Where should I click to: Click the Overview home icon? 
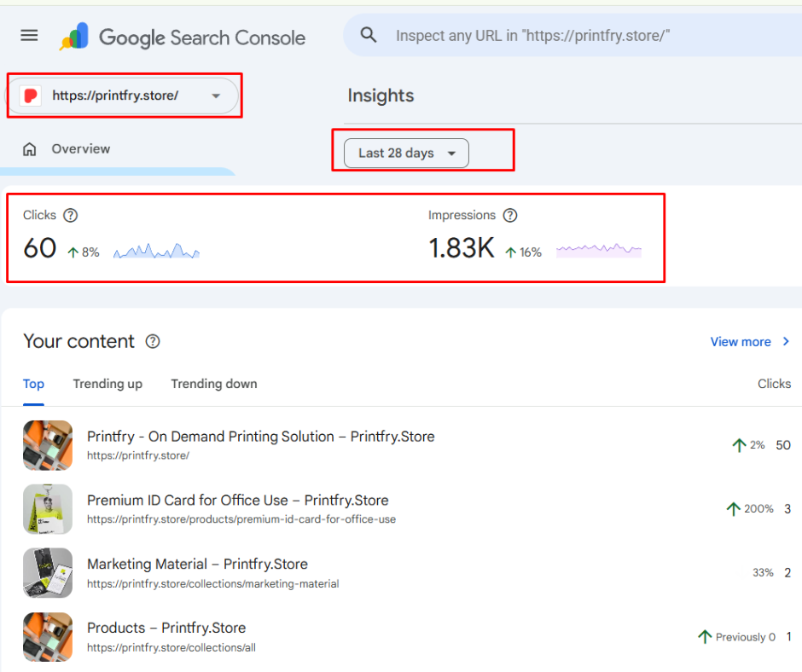click(29, 148)
